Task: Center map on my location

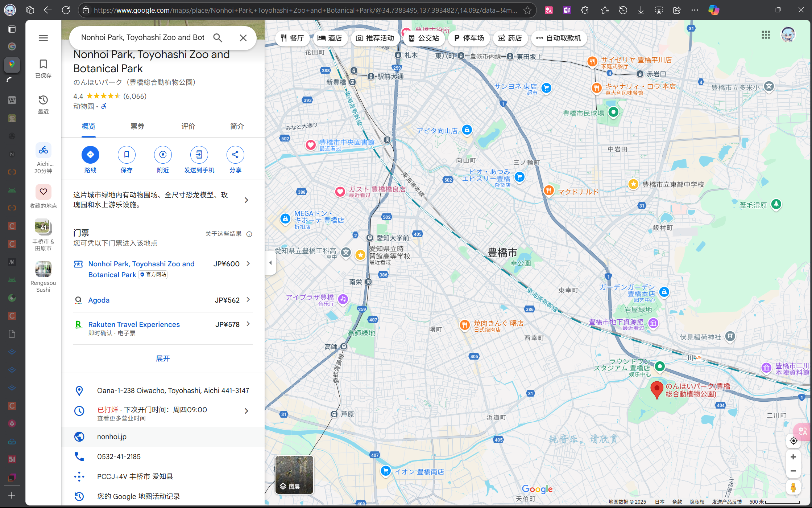Action: point(793,441)
